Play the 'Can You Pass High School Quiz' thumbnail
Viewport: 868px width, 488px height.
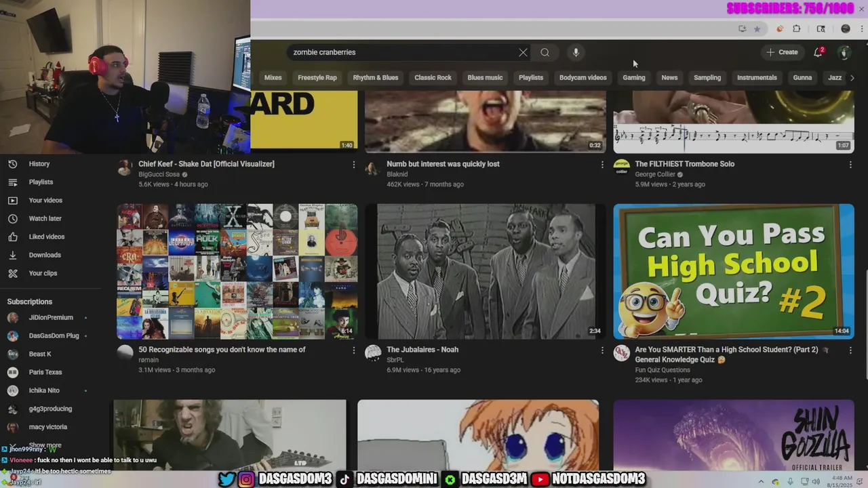click(x=734, y=271)
